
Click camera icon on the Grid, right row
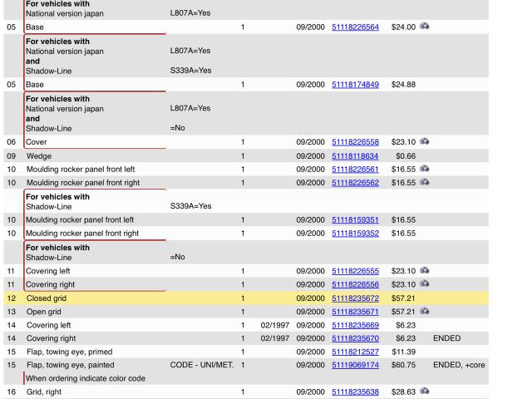pos(425,391)
